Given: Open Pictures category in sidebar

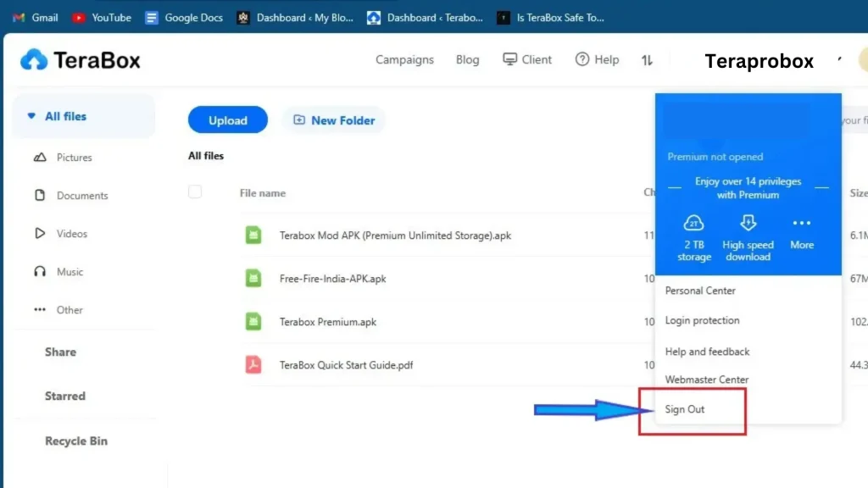Looking at the screenshot, I should coord(74,158).
